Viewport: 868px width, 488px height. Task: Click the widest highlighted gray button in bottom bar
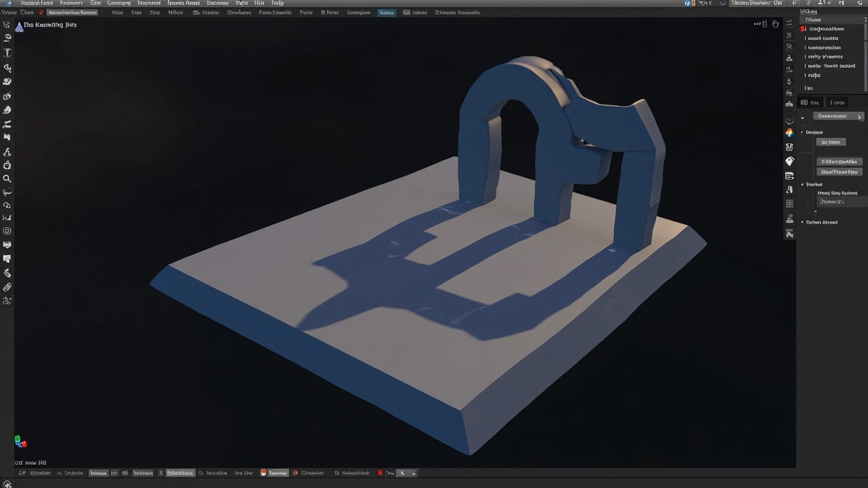[180, 472]
